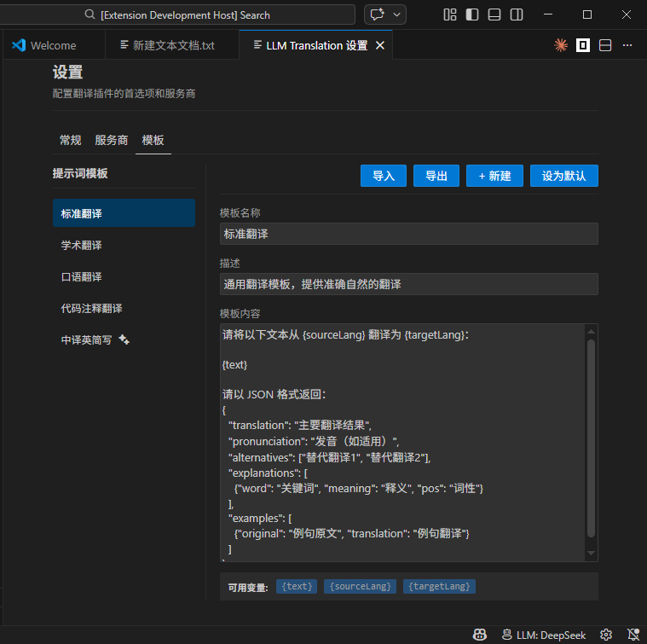The width and height of the screenshot is (647, 644).
Task: Close the LLM Translation 设置 tab
Action: pyautogui.click(x=380, y=45)
